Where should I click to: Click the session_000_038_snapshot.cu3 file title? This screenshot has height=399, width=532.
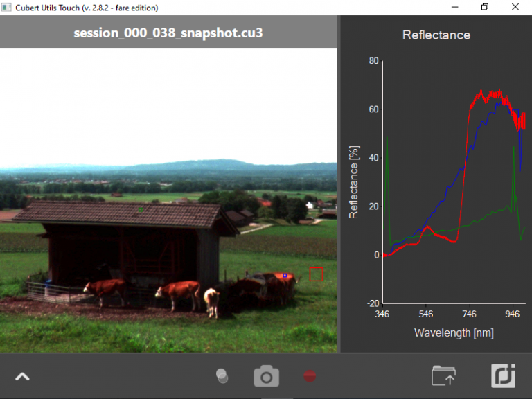(x=168, y=33)
